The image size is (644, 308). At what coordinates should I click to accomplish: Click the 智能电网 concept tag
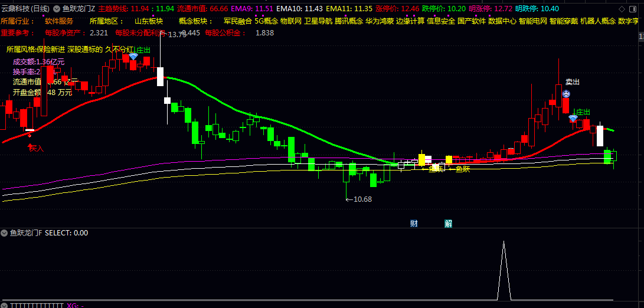(x=533, y=21)
